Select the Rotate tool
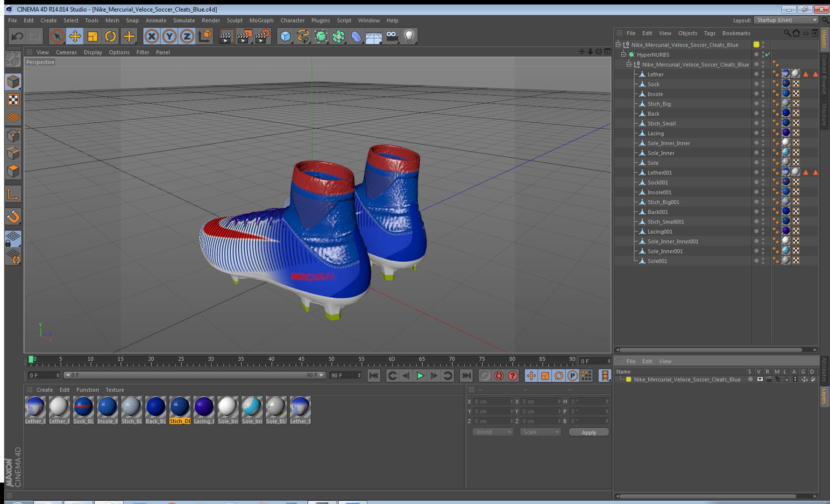Image resolution: width=830 pixels, height=504 pixels. 111,36
